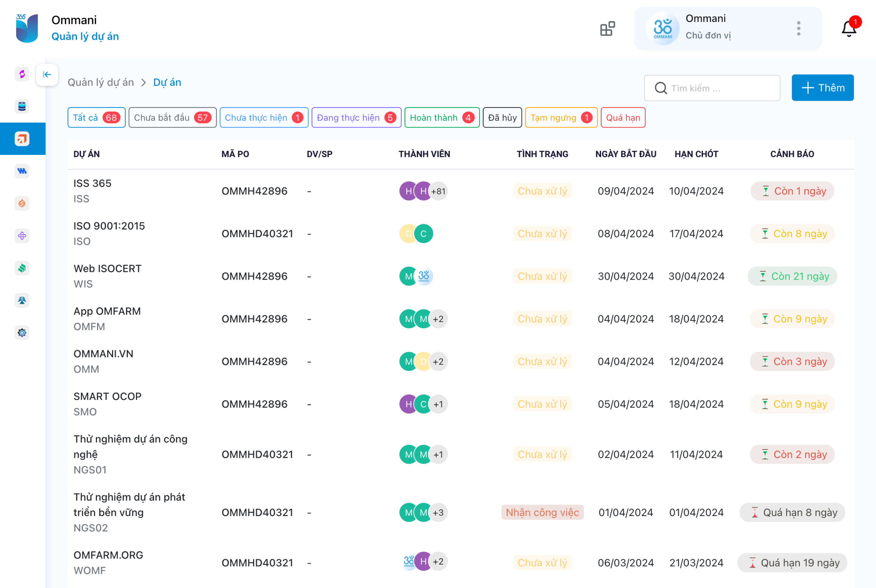The image size is (876, 588).
Task: Toggle Tạm ngưng filter tab
Action: click(561, 118)
